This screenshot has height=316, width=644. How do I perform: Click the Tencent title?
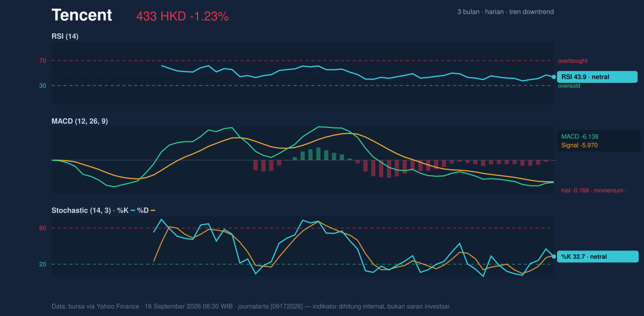tap(82, 16)
